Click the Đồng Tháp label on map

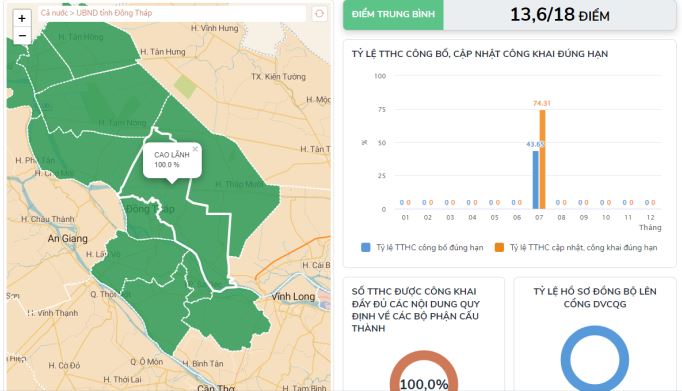150,209
